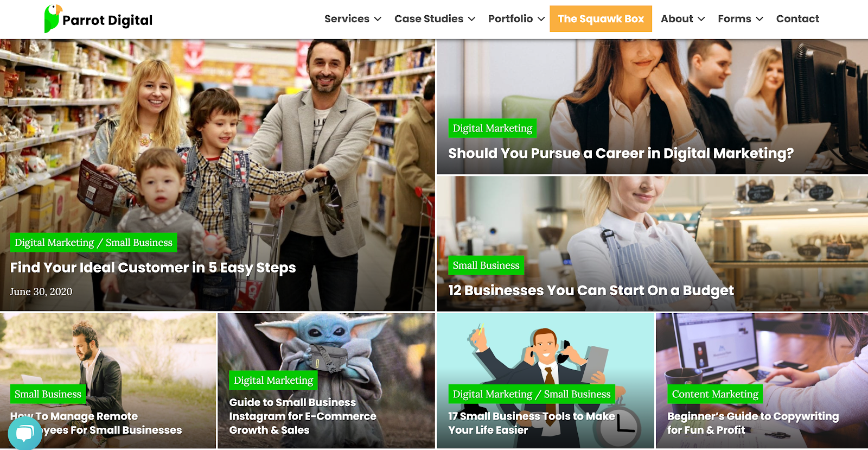Open the About menu chevron

[x=701, y=19]
